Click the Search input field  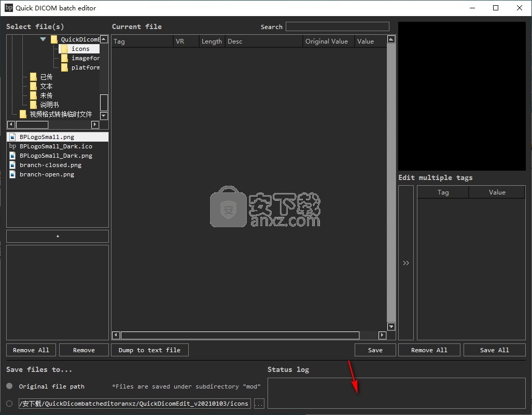pyautogui.click(x=337, y=26)
